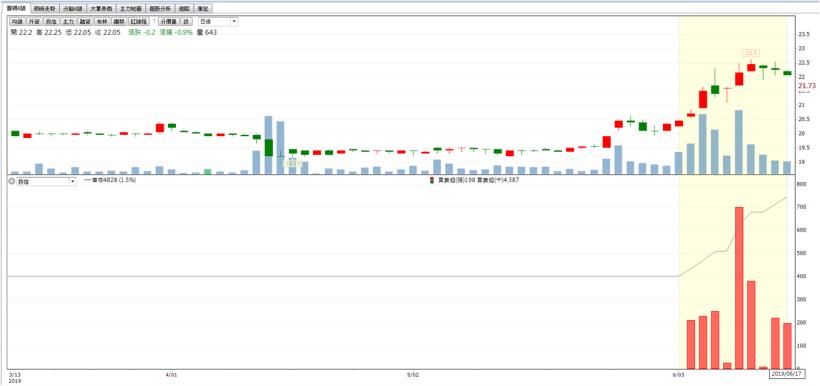Click the question mark help icon
Screen dimensions: 820x386
coord(154,21)
